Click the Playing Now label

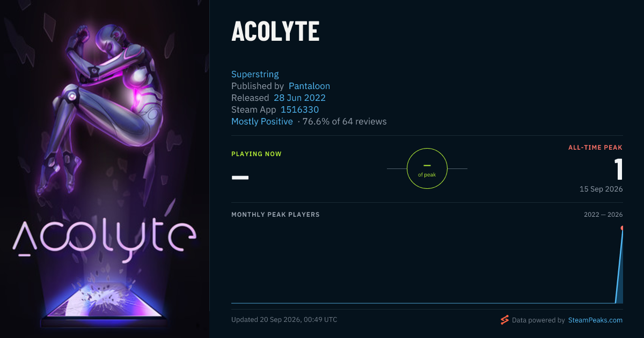click(x=257, y=154)
